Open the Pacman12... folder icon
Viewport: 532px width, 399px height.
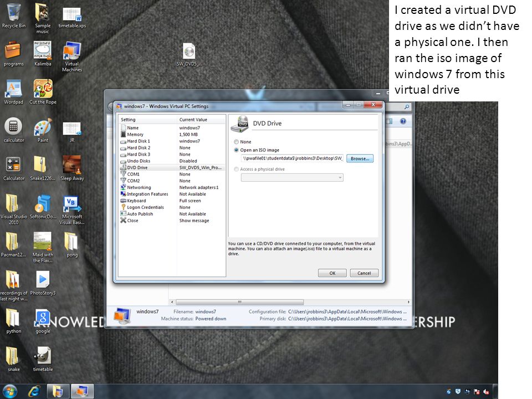tap(13, 244)
